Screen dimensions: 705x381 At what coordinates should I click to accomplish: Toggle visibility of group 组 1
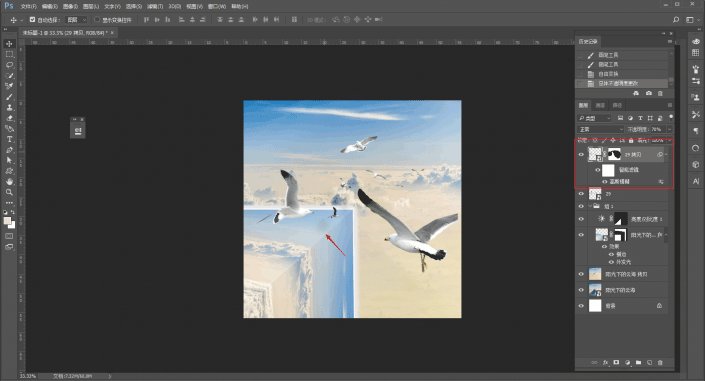tap(581, 206)
